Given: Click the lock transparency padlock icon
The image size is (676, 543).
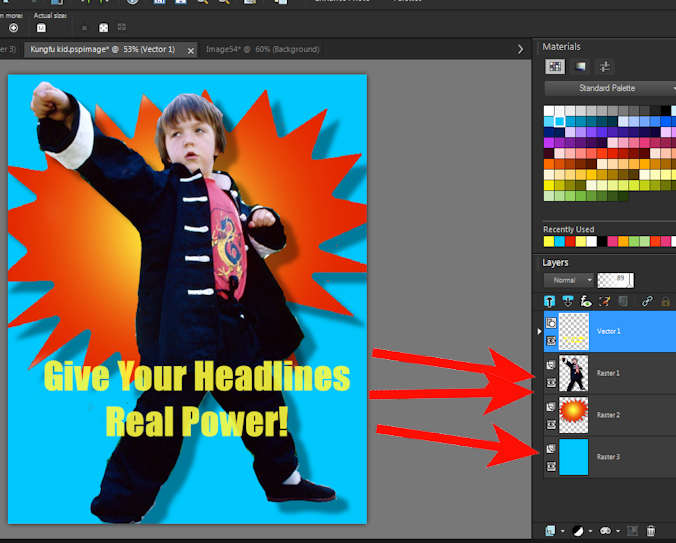Looking at the screenshot, I should pyautogui.click(x=665, y=301).
